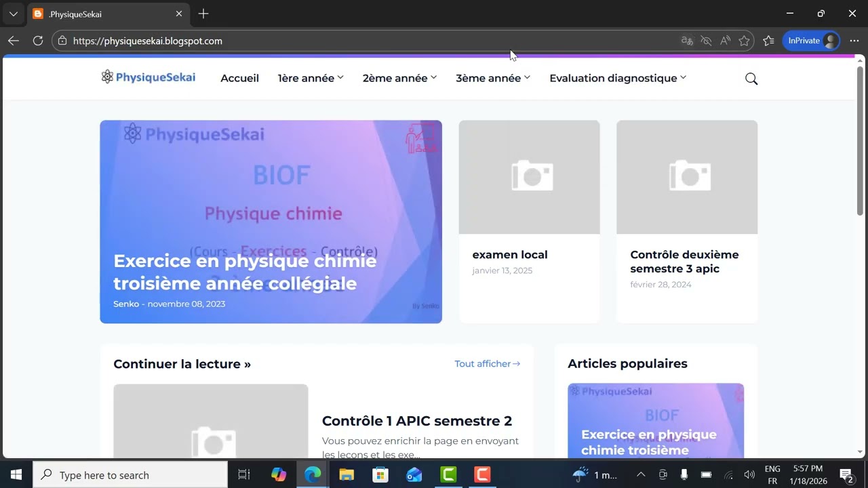Open Contrôle 1 APIC semestre 2 placeholder thumbnail
Image resolution: width=868 pixels, height=488 pixels.
[x=211, y=421]
